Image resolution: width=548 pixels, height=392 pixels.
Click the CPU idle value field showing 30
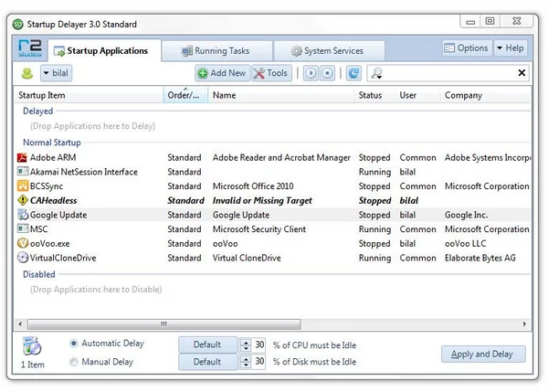coord(258,344)
